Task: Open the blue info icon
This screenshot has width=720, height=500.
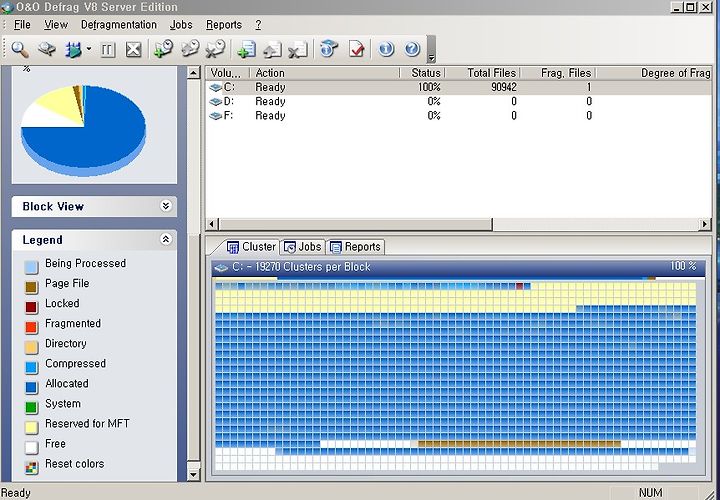Action: click(386, 49)
